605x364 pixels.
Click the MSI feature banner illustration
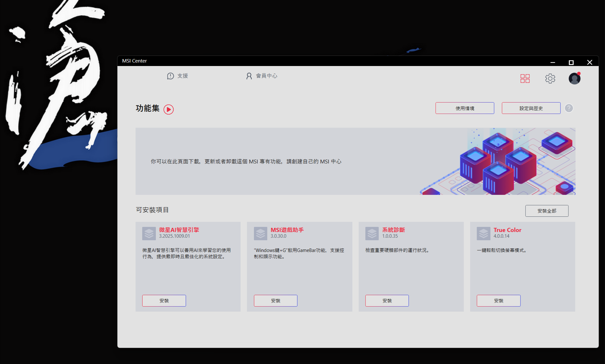point(498,161)
